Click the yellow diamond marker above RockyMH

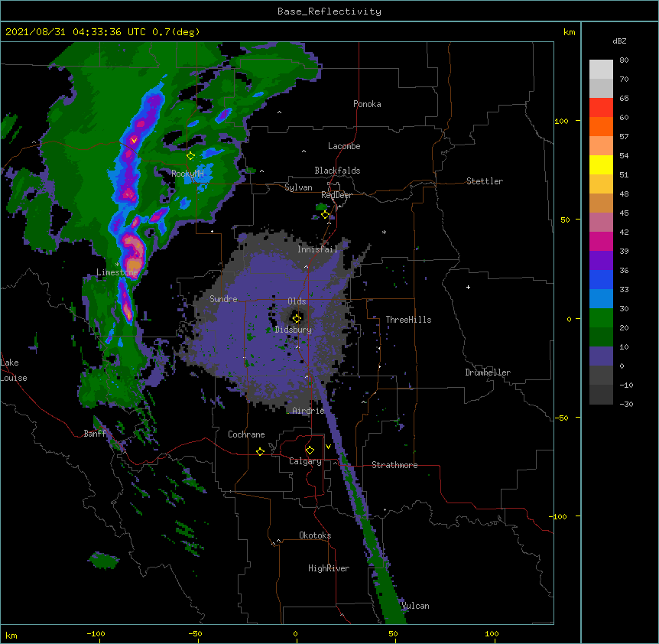click(190, 156)
